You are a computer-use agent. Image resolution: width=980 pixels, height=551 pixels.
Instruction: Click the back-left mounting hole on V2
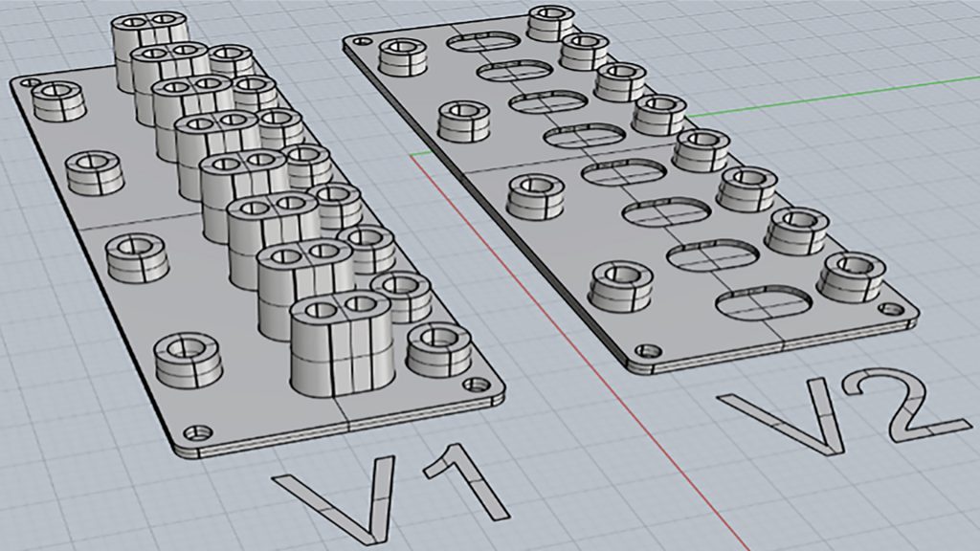click(361, 41)
